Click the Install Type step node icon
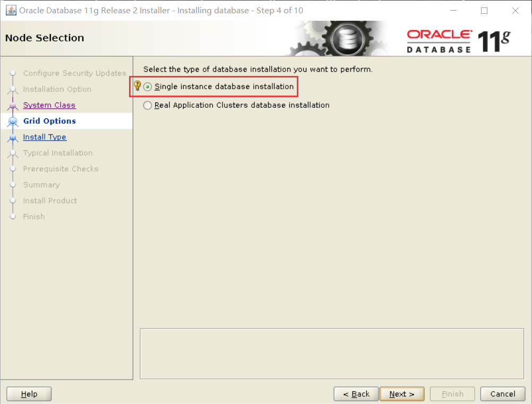The image size is (532, 404). (13, 137)
